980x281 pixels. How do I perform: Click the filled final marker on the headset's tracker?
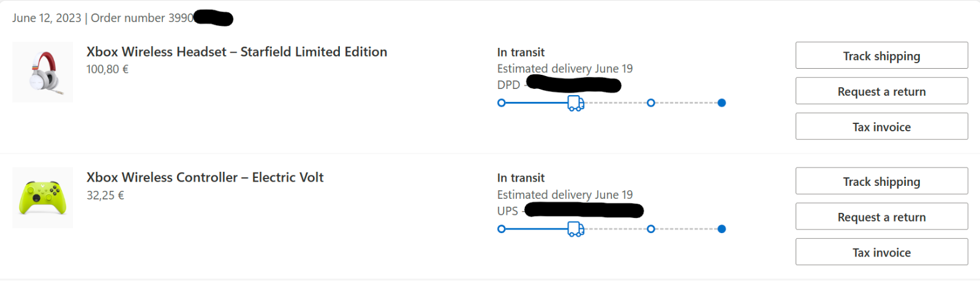tap(722, 103)
